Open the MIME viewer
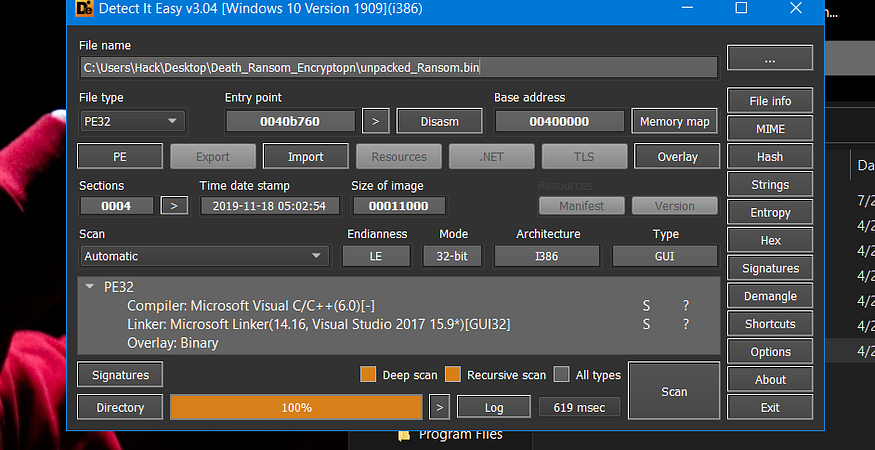 tap(770, 129)
